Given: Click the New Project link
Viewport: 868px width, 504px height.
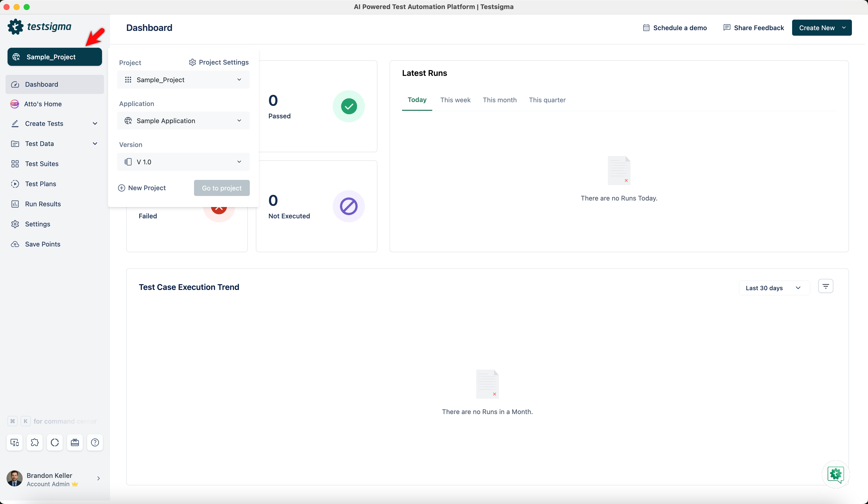Looking at the screenshot, I should 142,188.
